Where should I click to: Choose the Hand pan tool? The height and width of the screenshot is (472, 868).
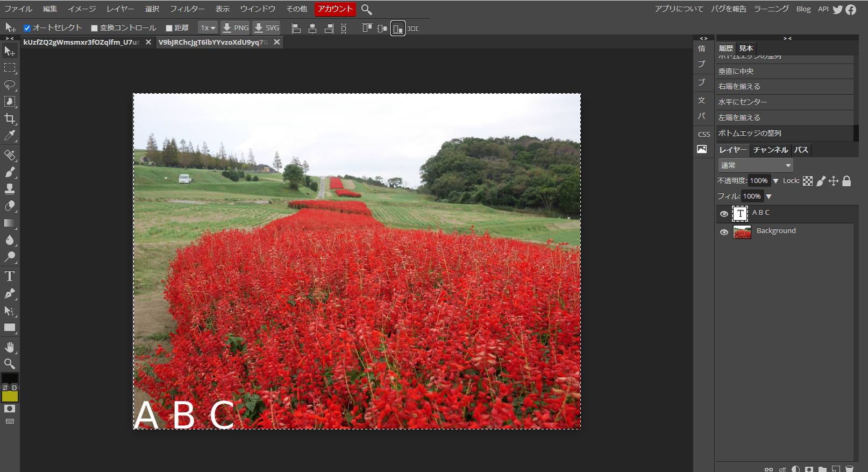point(10,347)
